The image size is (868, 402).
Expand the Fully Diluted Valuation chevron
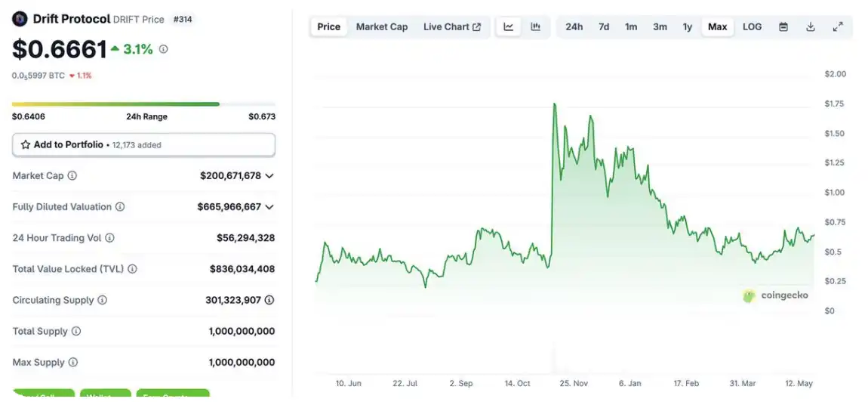(x=269, y=207)
